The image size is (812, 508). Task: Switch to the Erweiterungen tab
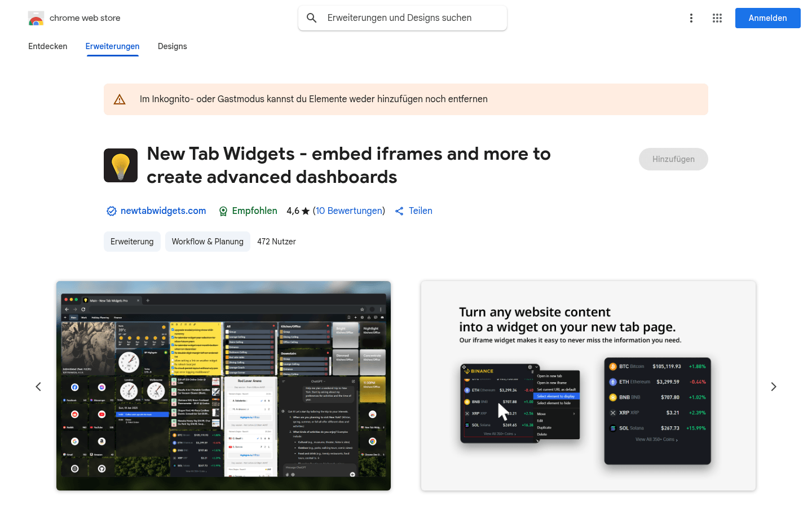(112, 46)
